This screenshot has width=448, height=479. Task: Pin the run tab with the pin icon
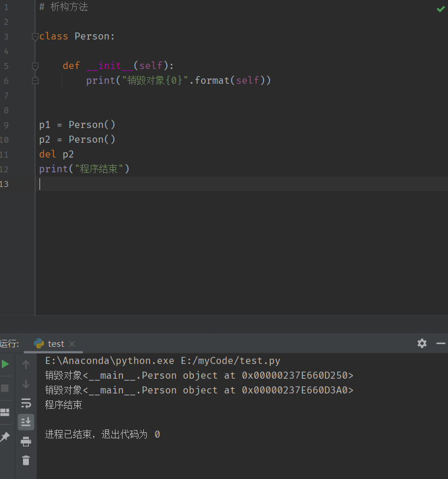coord(5,437)
